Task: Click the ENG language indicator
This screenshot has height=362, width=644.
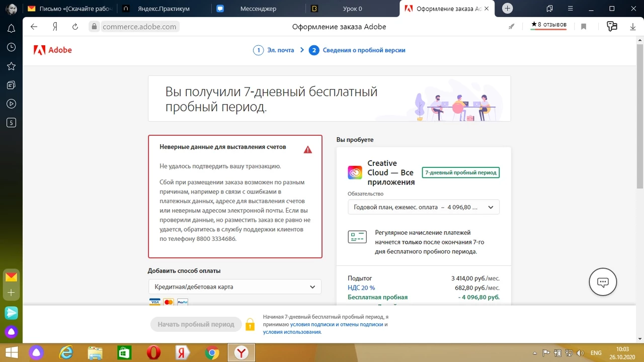Action: pos(596,353)
